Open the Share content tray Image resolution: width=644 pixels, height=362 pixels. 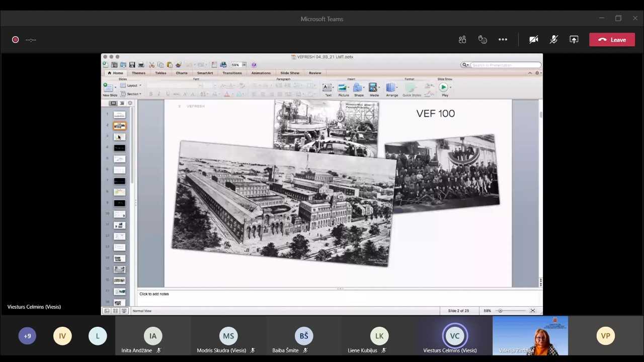[x=574, y=40]
